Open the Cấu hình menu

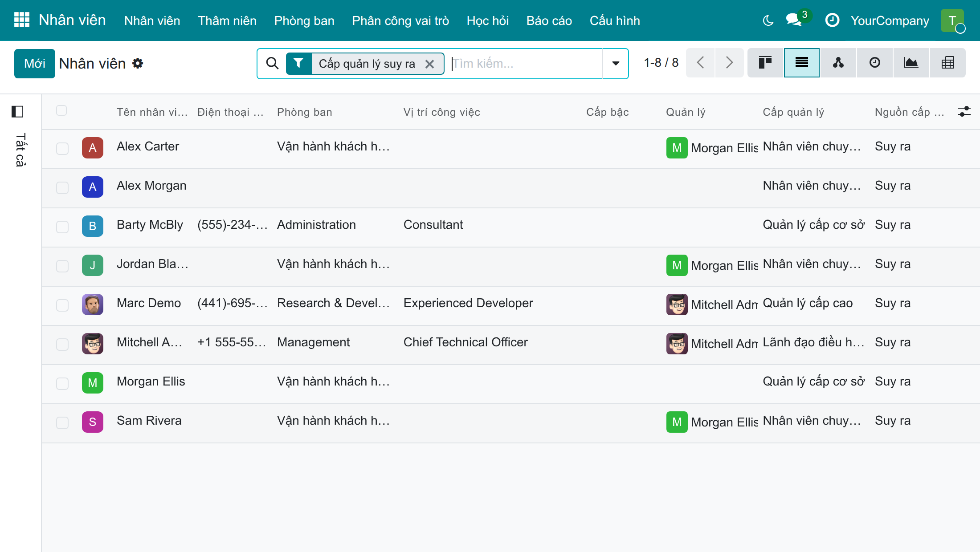[615, 20]
